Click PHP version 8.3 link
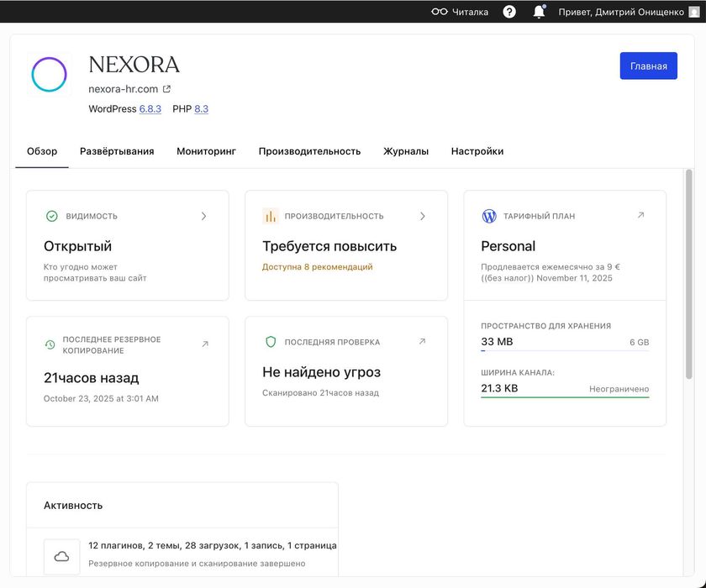Screen dimensions: 706x588 tap(201, 109)
